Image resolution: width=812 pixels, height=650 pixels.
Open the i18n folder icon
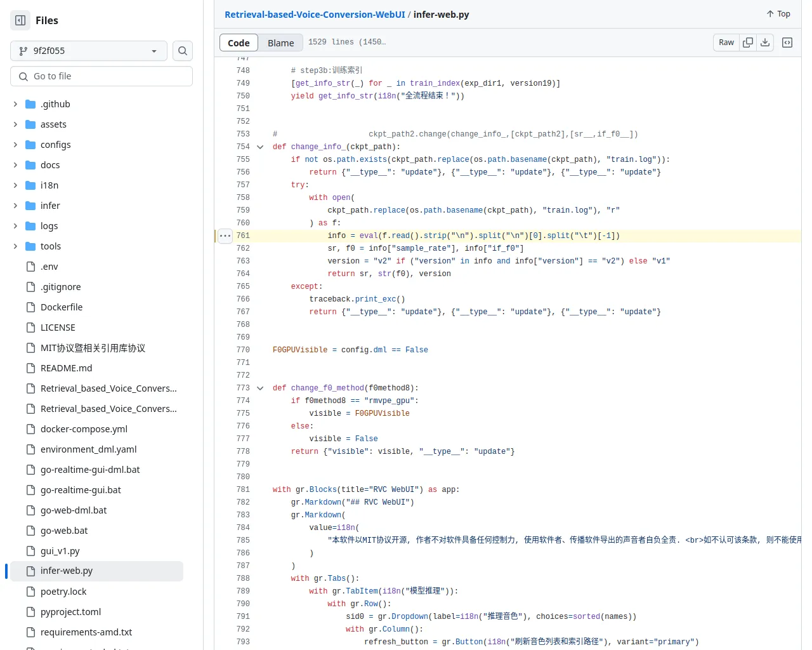(30, 185)
